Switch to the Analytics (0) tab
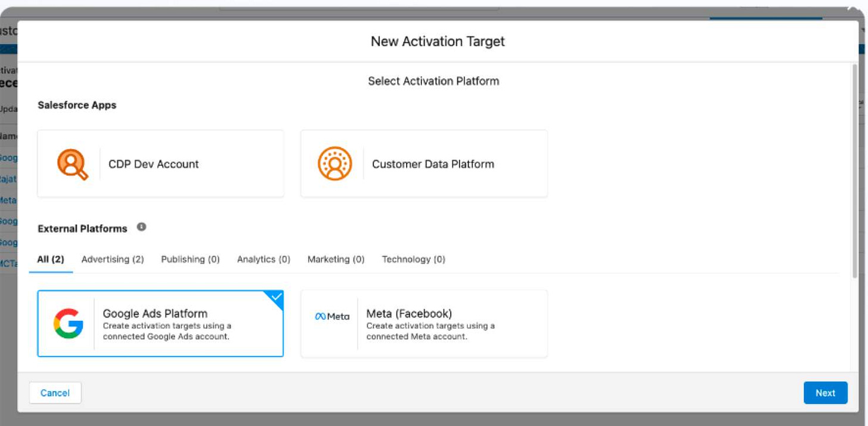The height and width of the screenshot is (426, 868). click(263, 259)
